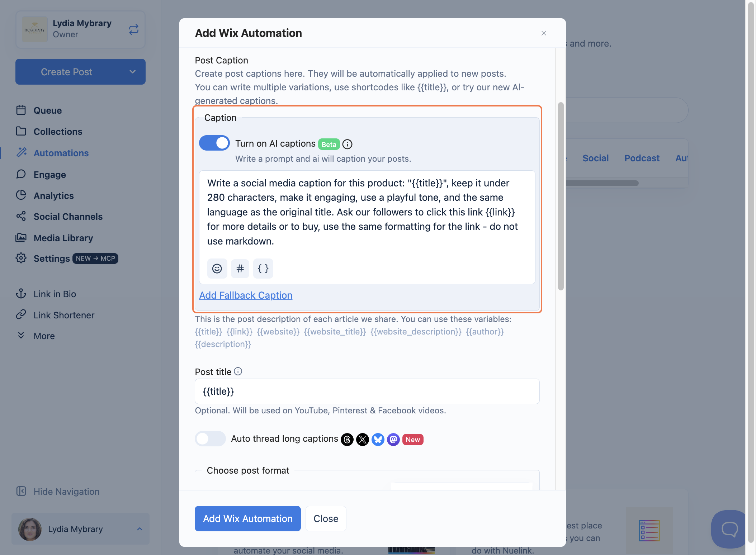Click the Media Library images icon
The image size is (756, 555).
point(21,237)
